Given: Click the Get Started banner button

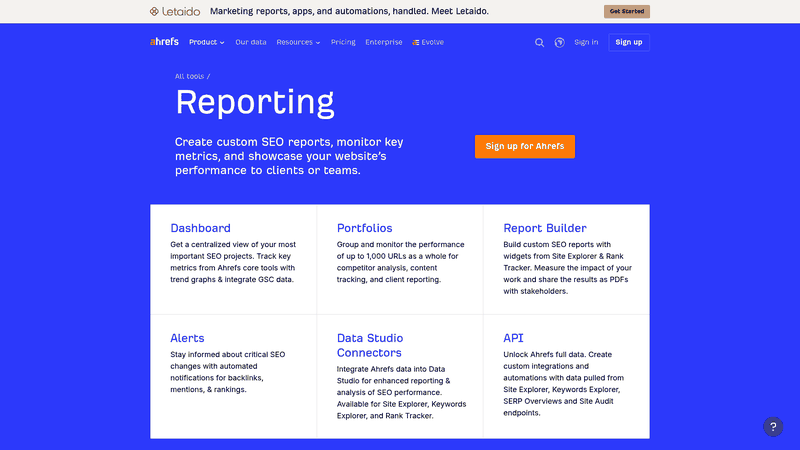Looking at the screenshot, I should click(627, 11).
